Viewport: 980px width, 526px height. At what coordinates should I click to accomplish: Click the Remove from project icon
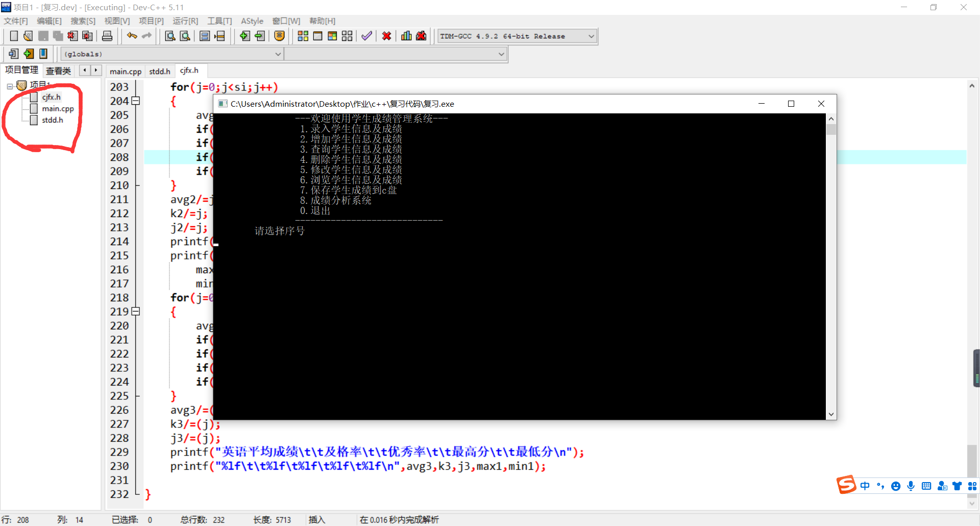click(x=260, y=36)
